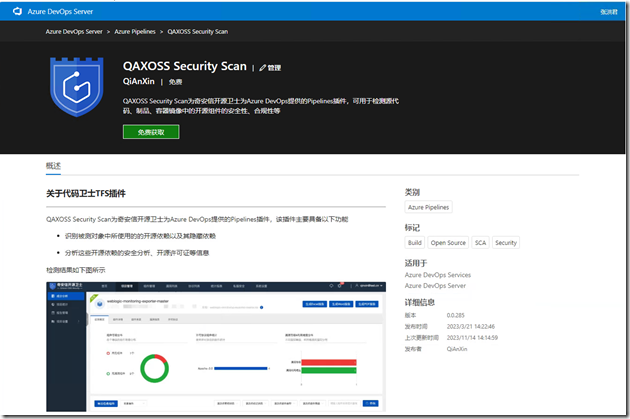This screenshot has width=630, height=419.
Task: Go to Azure Pipelines breadcrumb
Action: click(135, 31)
